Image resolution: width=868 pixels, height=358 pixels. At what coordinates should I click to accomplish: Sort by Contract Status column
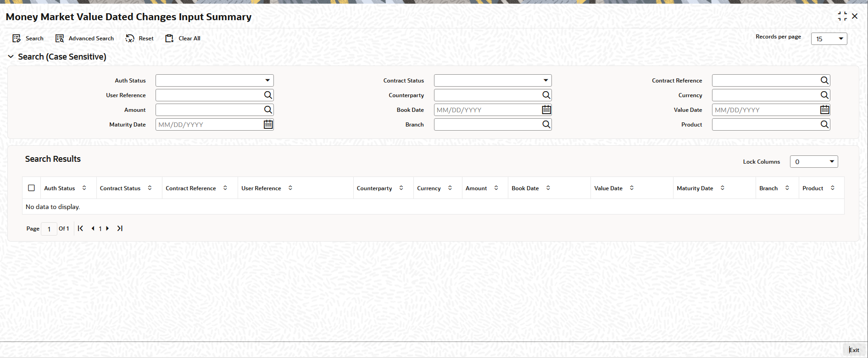click(x=150, y=188)
